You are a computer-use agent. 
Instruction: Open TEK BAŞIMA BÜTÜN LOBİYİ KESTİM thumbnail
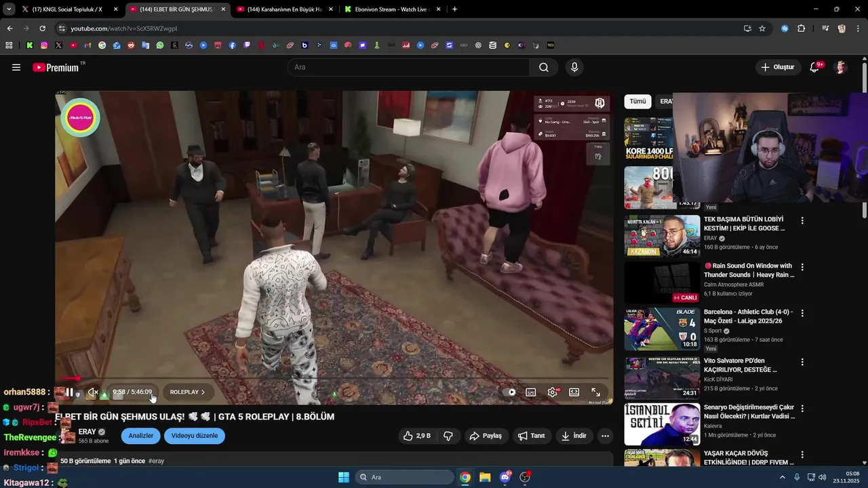(662, 236)
